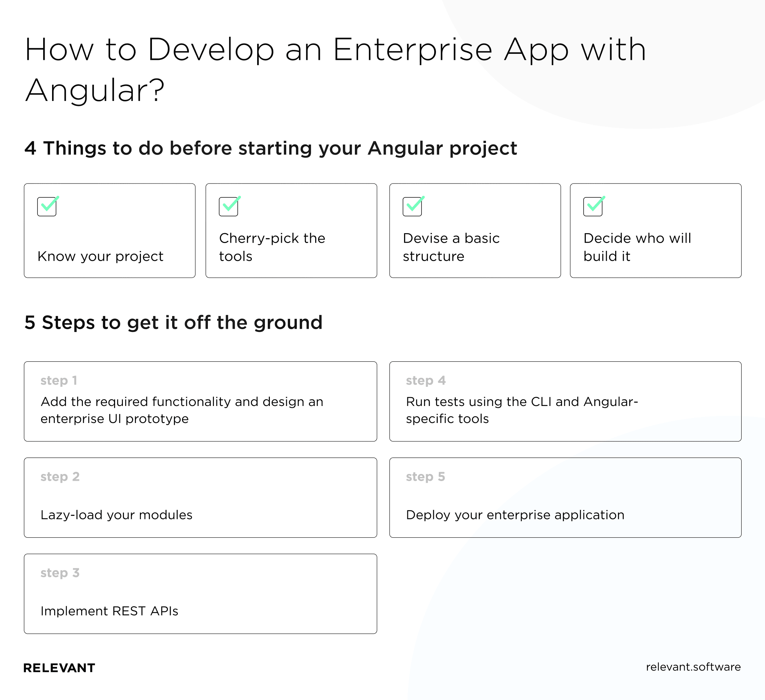Toggle the 'Know your project' checkbox

tap(47, 206)
